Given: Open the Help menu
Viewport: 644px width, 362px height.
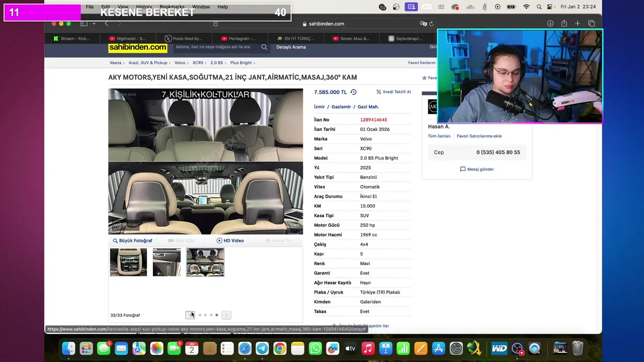Looking at the screenshot, I should (222, 7).
